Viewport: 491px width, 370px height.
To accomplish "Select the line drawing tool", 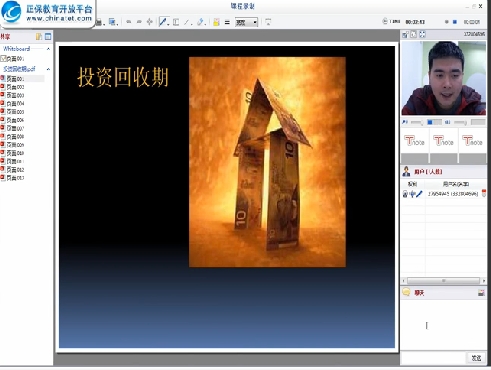I will (x=187, y=22).
